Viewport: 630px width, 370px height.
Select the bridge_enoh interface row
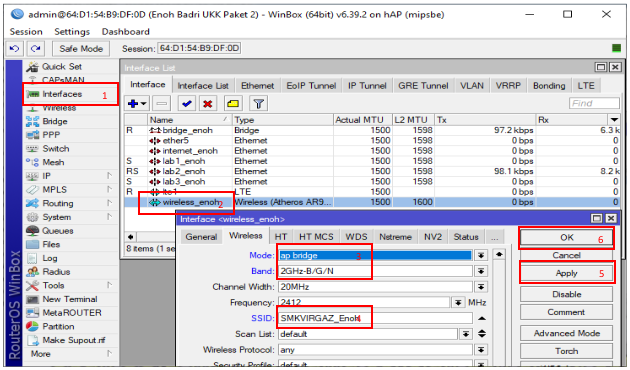click(372, 130)
